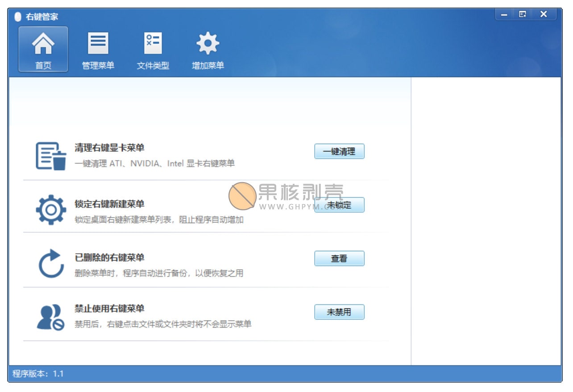
Task: Open the 文件类型 checklist icon
Action: [x=153, y=44]
